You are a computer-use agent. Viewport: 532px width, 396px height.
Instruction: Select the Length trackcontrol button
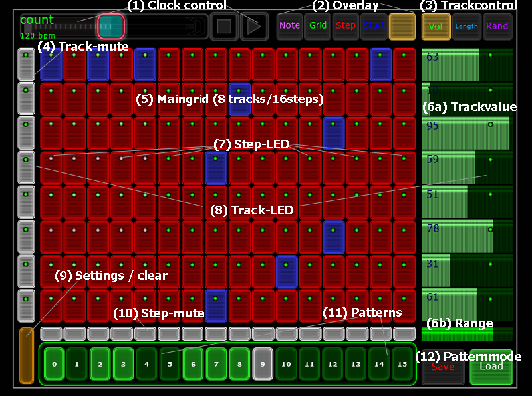466,27
